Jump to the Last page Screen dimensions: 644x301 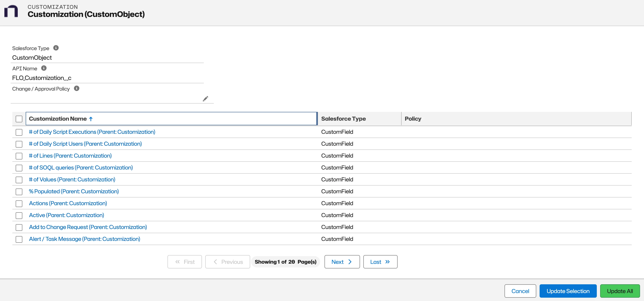(x=380, y=262)
